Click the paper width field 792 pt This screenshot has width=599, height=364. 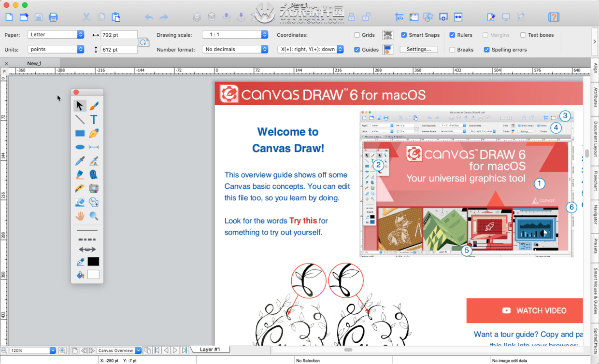(119, 35)
